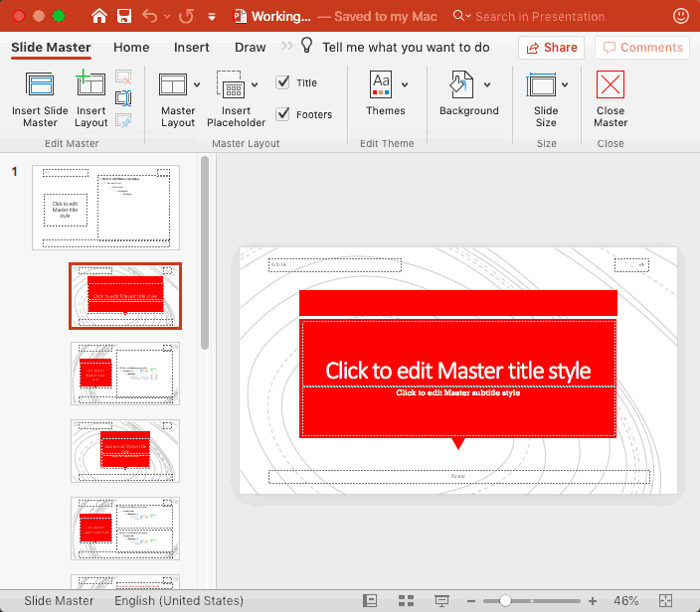This screenshot has width=700, height=612.
Task: Click the Insert Layout icon
Action: click(x=90, y=86)
